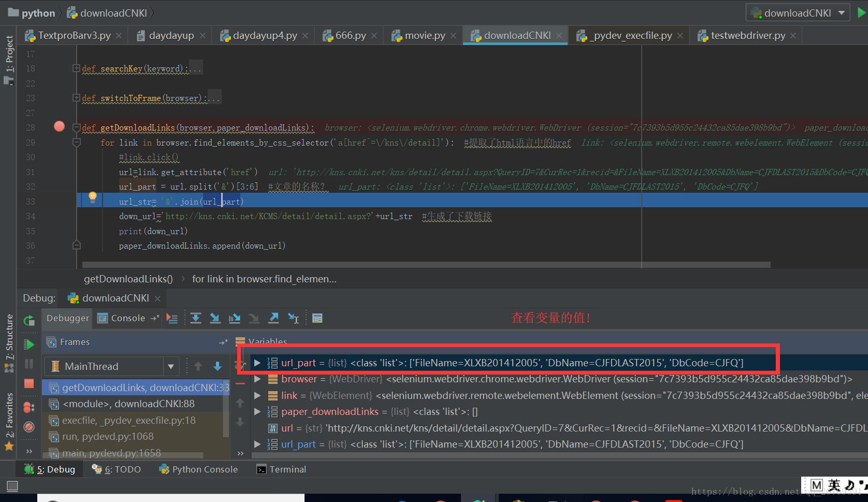This screenshot has height=502, width=868.
Task: Stop the debug session with red square
Action: 29,384
